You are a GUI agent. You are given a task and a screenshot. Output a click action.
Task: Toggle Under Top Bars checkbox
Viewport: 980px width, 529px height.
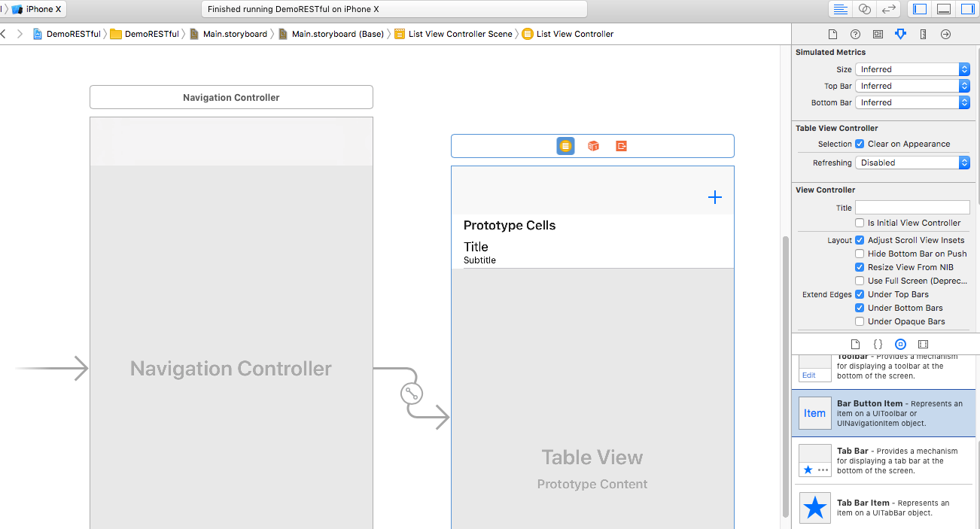[x=860, y=294]
